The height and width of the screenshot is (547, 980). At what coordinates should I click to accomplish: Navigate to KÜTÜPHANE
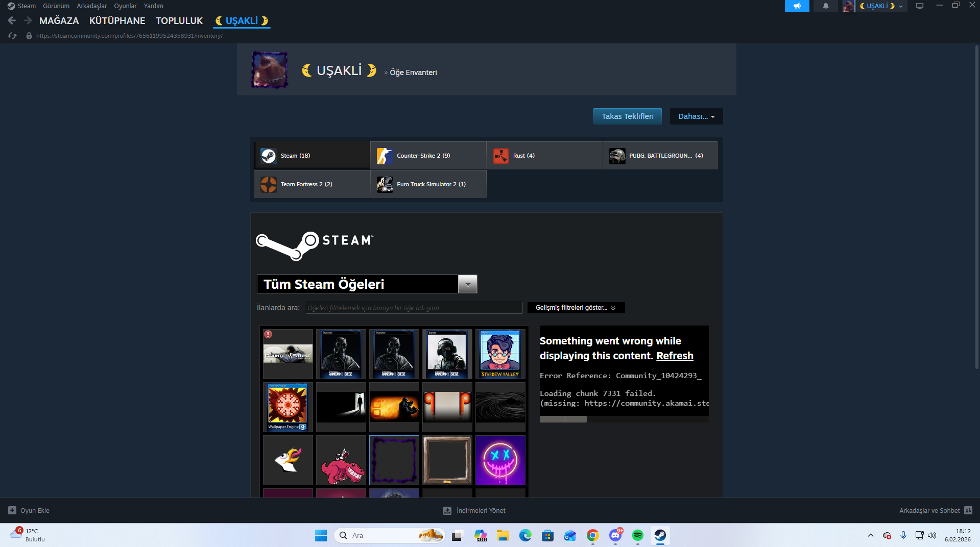click(x=117, y=21)
